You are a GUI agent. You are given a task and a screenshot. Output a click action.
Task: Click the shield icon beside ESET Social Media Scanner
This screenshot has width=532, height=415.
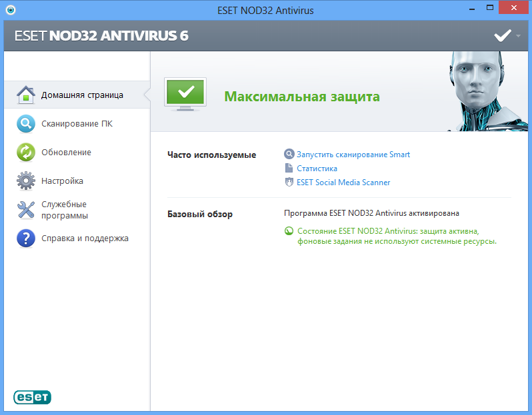289,182
